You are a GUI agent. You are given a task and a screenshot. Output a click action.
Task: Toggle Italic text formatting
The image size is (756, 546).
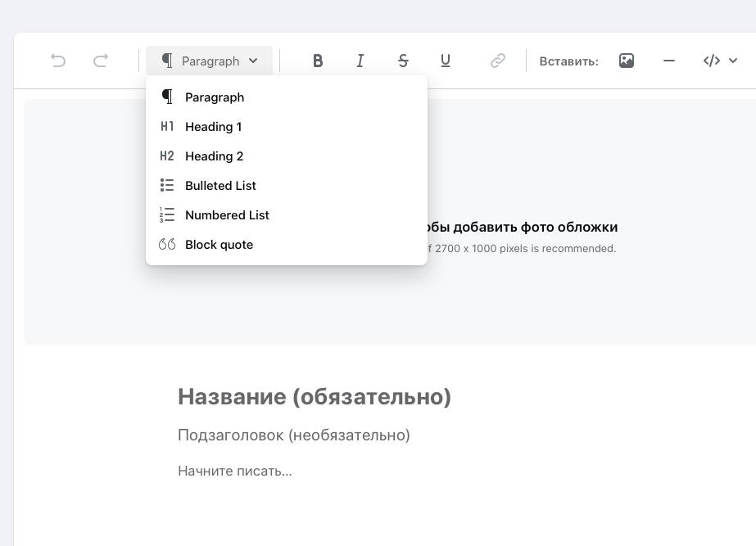(x=360, y=61)
